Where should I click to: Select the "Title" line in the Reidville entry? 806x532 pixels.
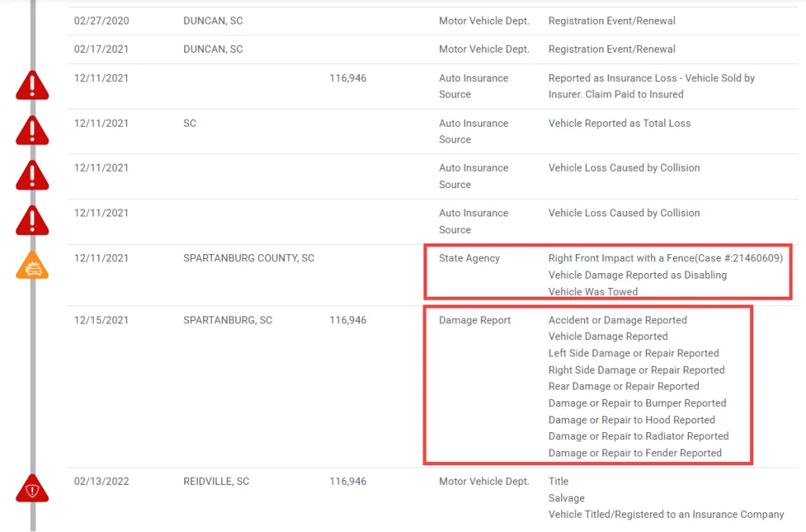point(558,482)
